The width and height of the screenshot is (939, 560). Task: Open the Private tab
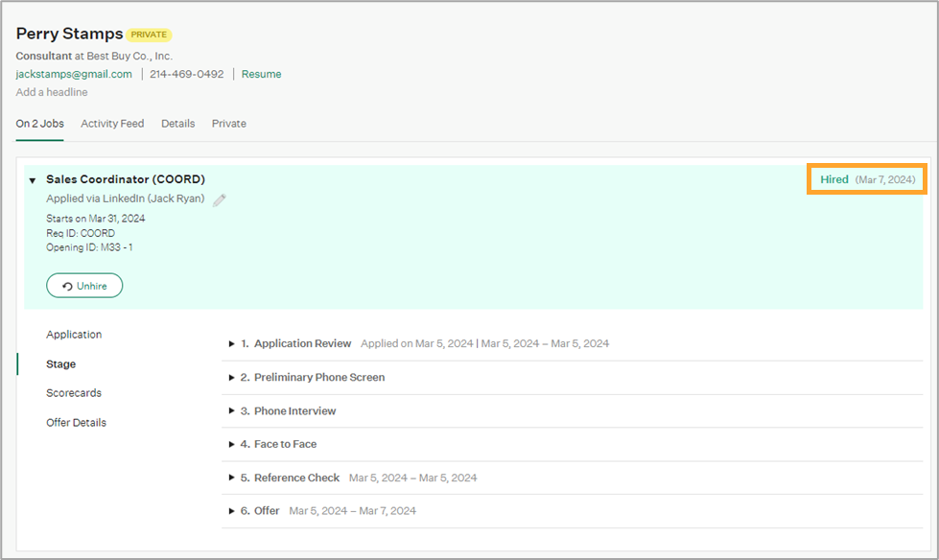pyautogui.click(x=228, y=124)
